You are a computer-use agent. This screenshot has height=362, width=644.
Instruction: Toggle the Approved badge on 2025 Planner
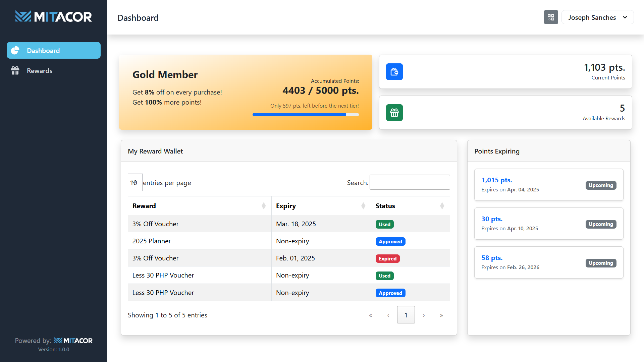pos(390,241)
